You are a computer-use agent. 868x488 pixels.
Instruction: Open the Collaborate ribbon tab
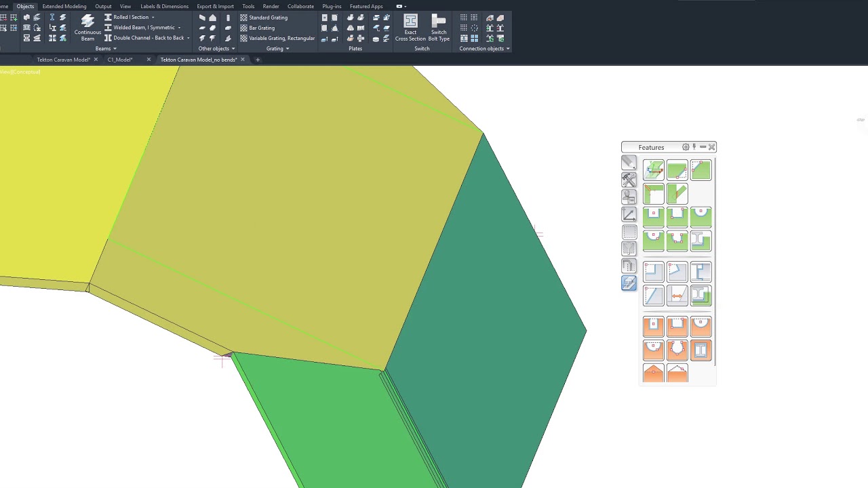click(300, 6)
